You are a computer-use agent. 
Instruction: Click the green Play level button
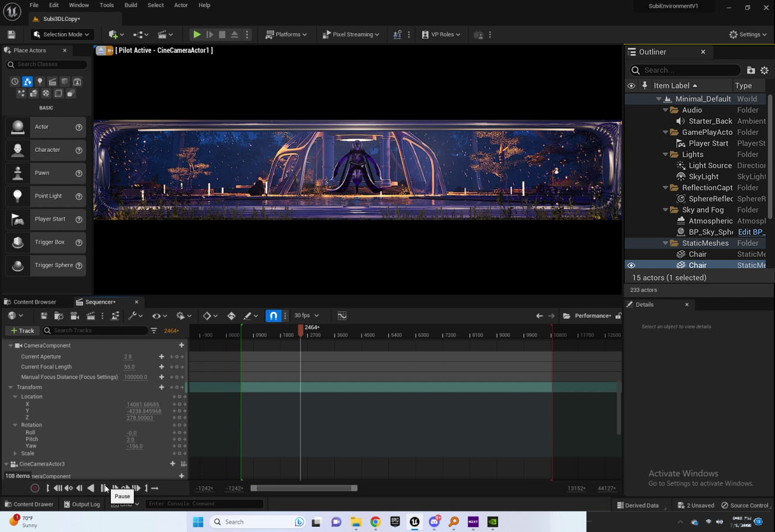(x=197, y=34)
